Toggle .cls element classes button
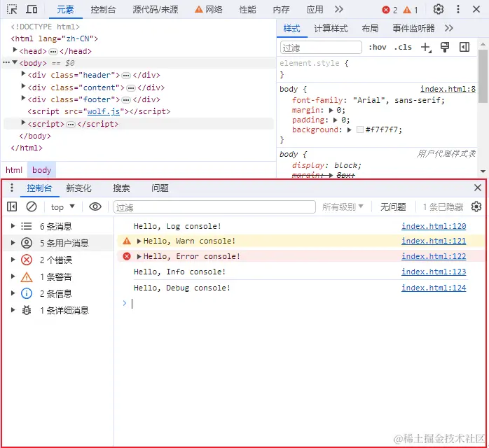The image size is (489, 448). (403, 48)
